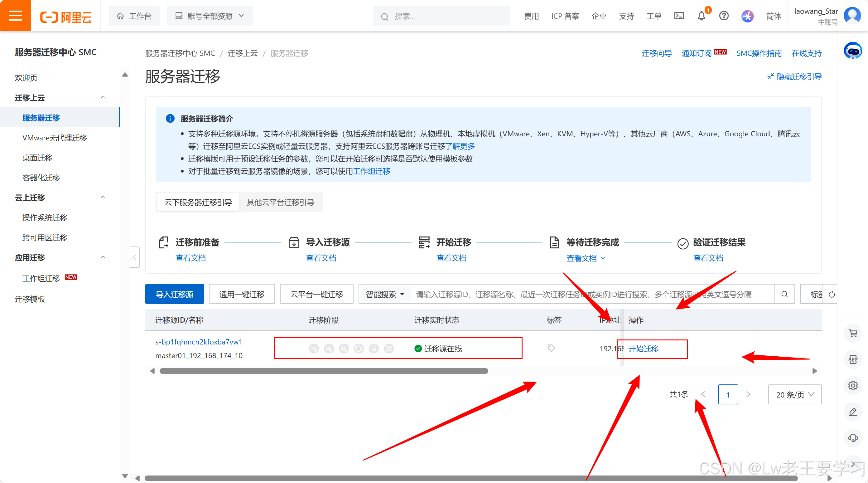Click 隐藏迁移引导 to hide the guide
Screen dimensions: 868x483
(x=794, y=76)
